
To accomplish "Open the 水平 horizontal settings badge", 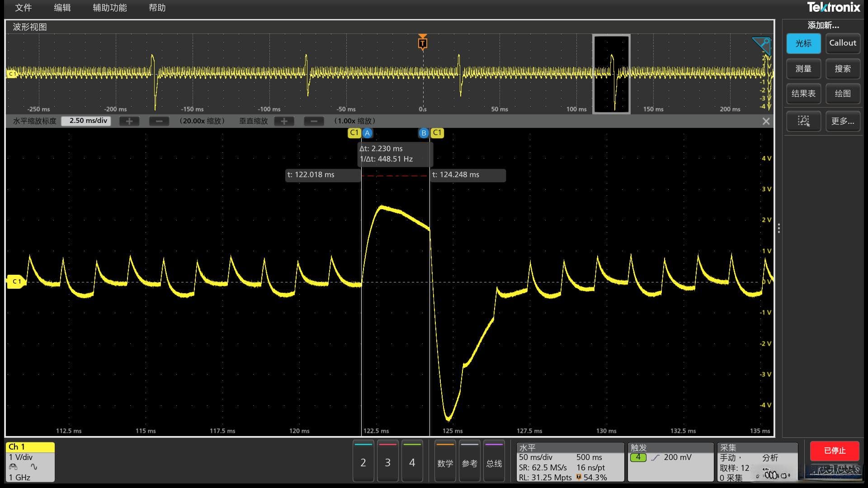I will point(570,462).
